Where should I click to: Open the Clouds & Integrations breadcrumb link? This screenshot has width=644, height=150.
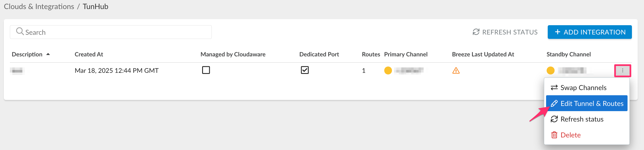[39, 7]
